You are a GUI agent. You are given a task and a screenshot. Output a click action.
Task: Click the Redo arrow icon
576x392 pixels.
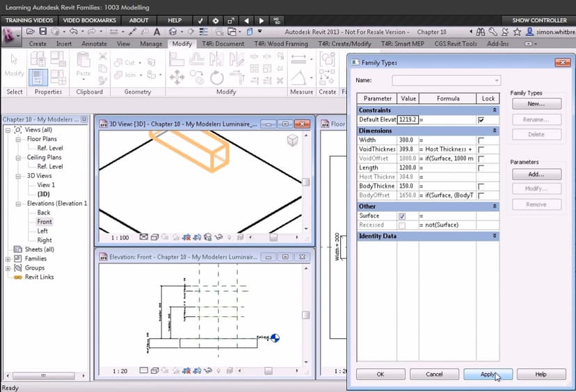(x=91, y=32)
